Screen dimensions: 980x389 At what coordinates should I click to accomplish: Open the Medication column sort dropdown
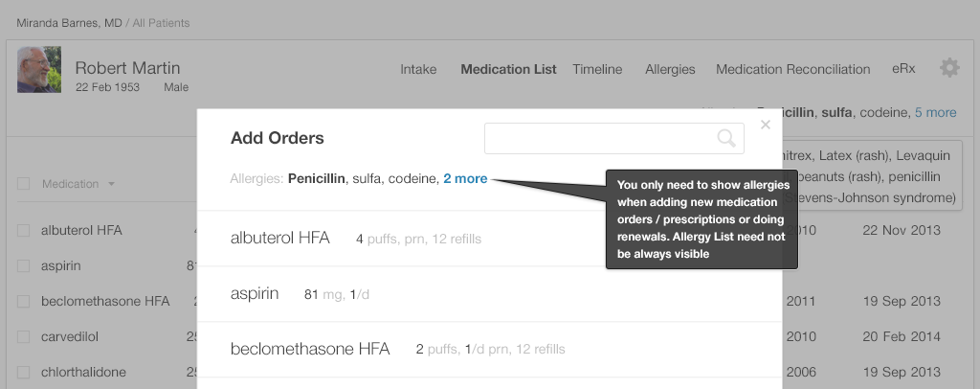[111, 184]
